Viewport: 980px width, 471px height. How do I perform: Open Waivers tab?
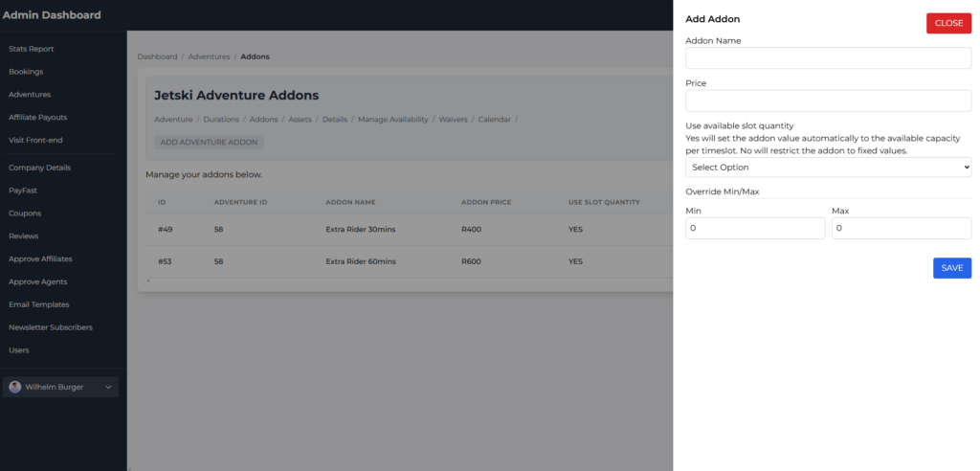pos(453,120)
